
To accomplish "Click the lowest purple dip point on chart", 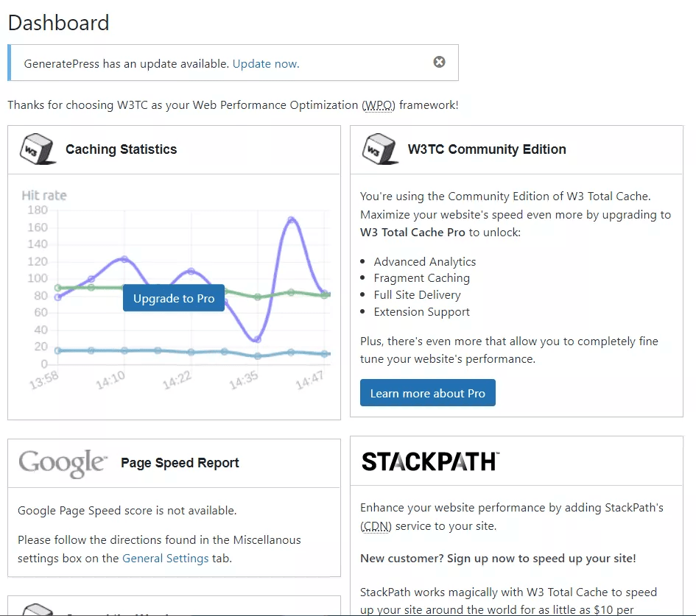I will click(257, 339).
